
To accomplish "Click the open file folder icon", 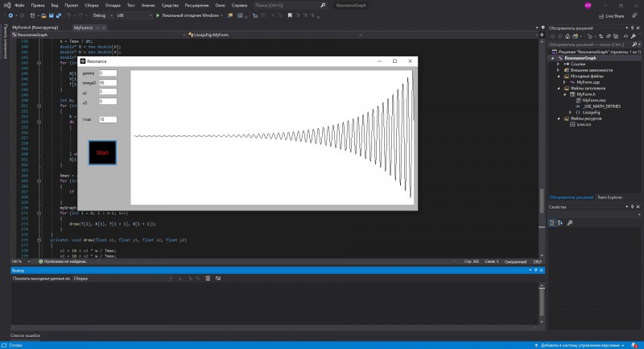I will [43, 15].
